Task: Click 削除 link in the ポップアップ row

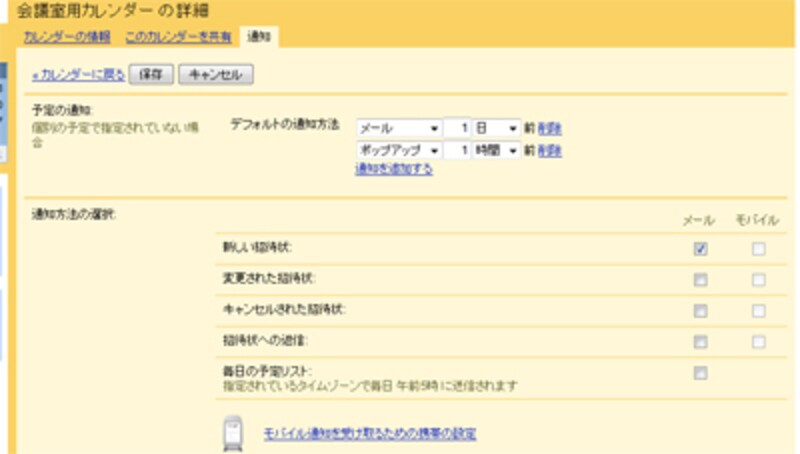Action: [x=549, y=150]
